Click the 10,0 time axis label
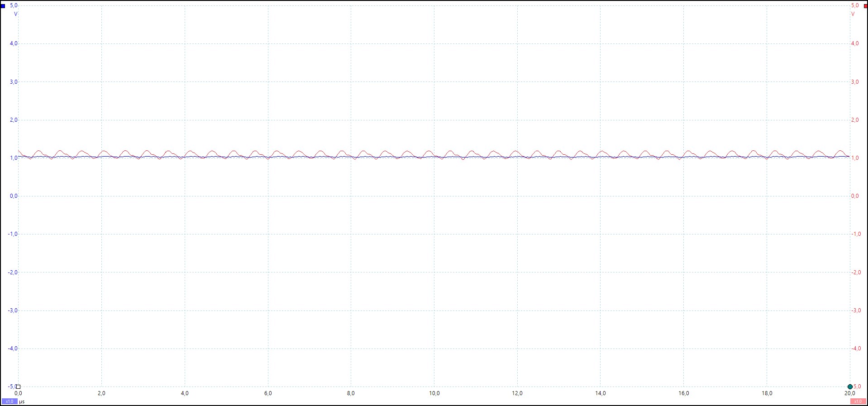The image size is (868, 406). [x=434, y=393]
